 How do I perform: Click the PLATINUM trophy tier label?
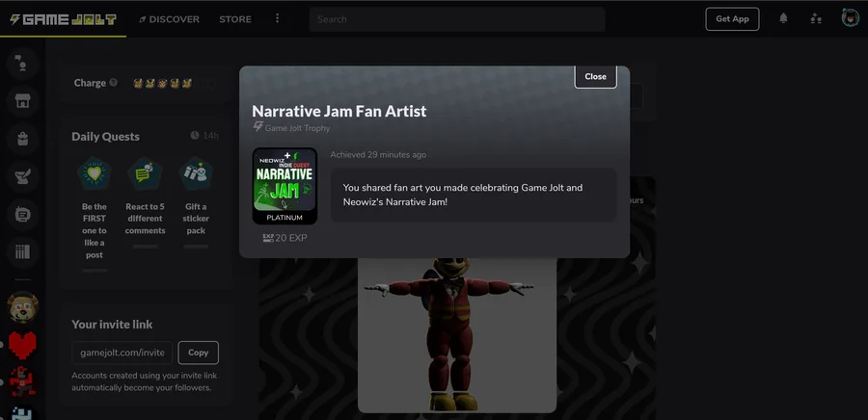click(x=285, y=218)
